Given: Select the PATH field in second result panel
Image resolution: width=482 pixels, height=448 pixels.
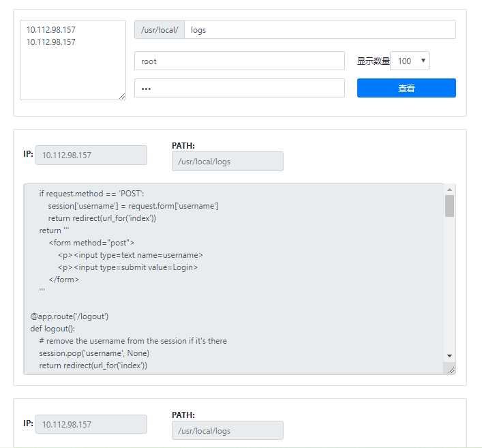Looking at the screenshot, I should pos(227,431).
